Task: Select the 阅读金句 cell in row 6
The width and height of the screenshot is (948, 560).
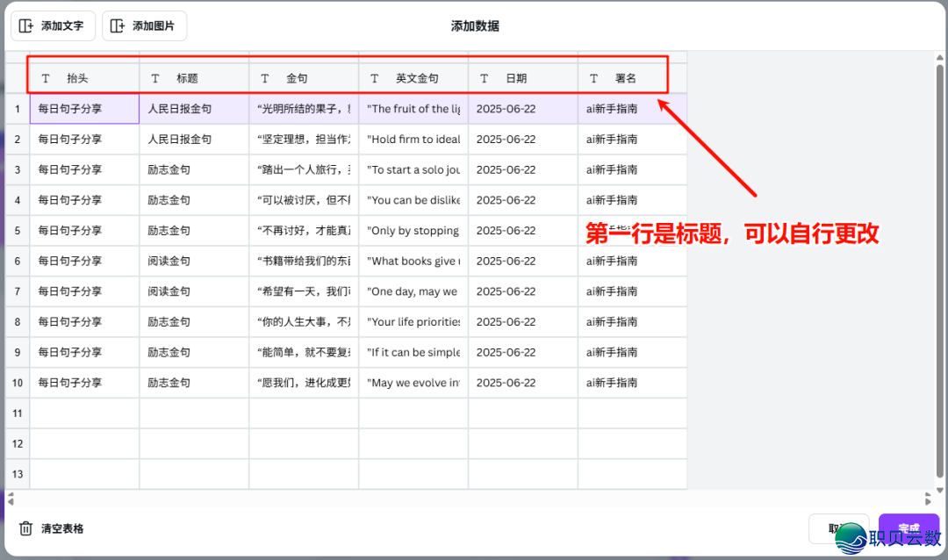Action: pyautogui.click(x=194, y=261)
